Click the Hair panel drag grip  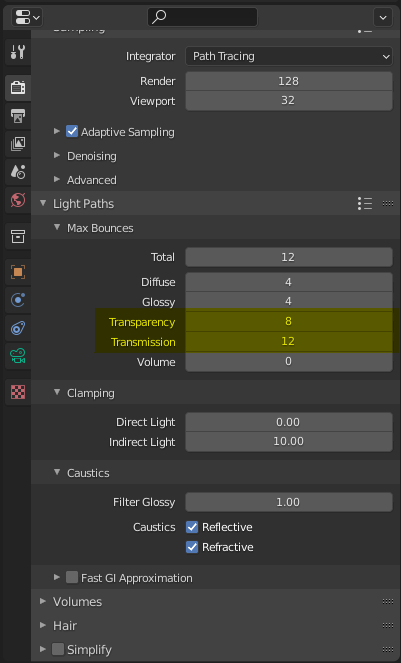(388, 625)
